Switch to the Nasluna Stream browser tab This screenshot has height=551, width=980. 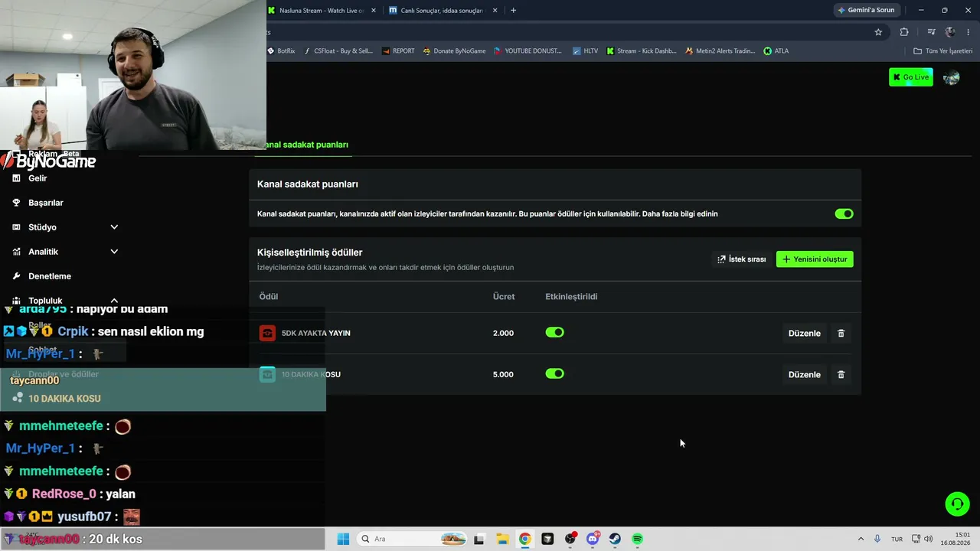(x=322, y=11)
